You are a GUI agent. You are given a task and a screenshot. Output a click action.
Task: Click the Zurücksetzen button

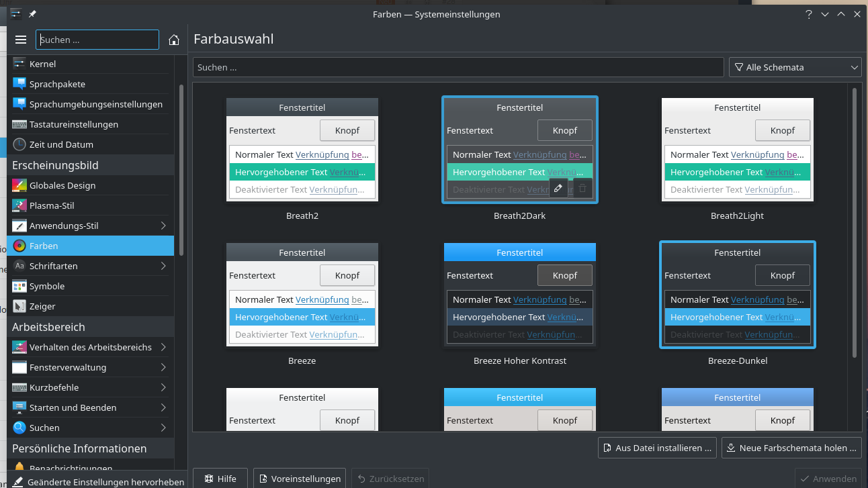coord(391,479)
